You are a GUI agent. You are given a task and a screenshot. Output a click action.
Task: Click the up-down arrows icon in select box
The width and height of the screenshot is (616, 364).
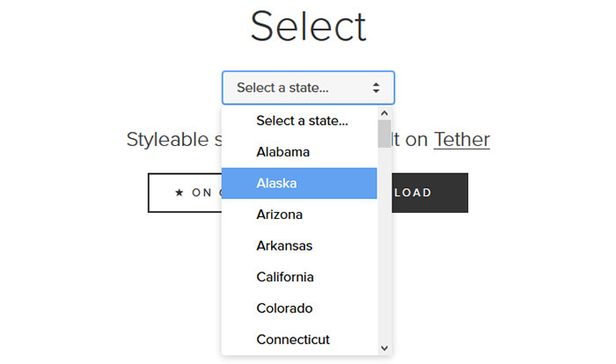point(376,88)
